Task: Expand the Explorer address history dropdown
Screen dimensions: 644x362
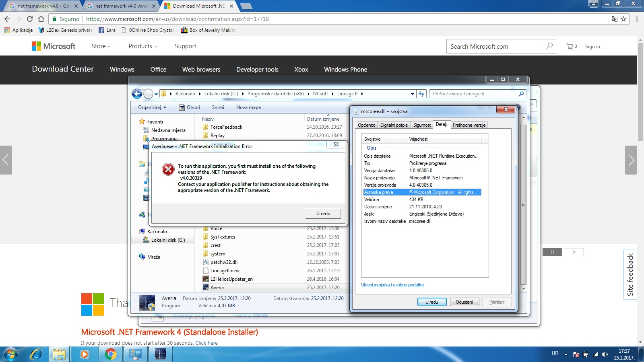Action: coord(412,94)
